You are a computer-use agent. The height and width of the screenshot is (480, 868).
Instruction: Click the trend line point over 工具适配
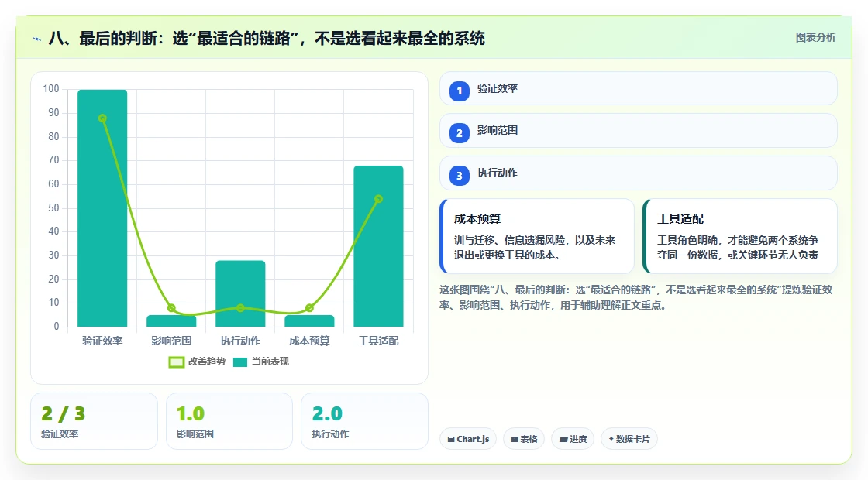(379, 199)
